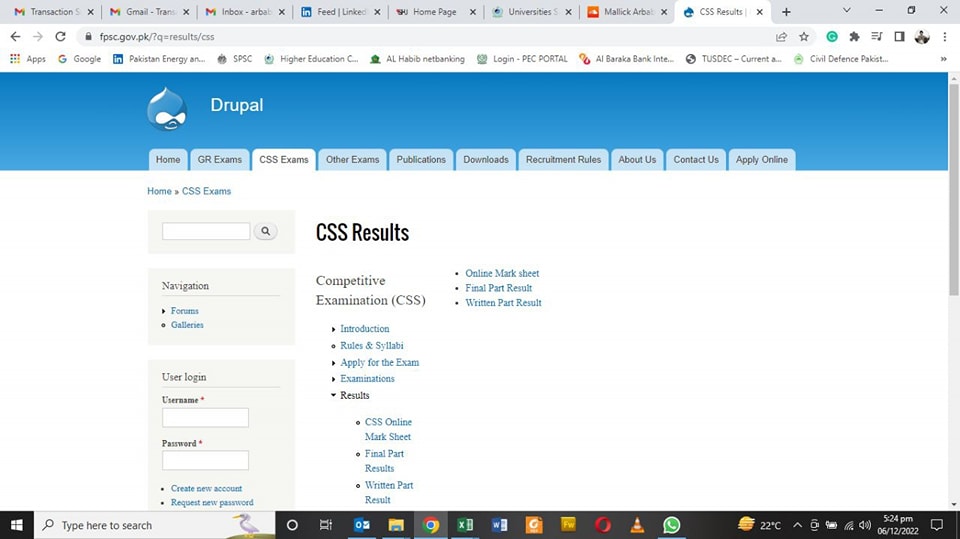The width and height of the screenshot is (960, 539).
Task: Show hidden system tray icons
Action: tap(797, 525)
